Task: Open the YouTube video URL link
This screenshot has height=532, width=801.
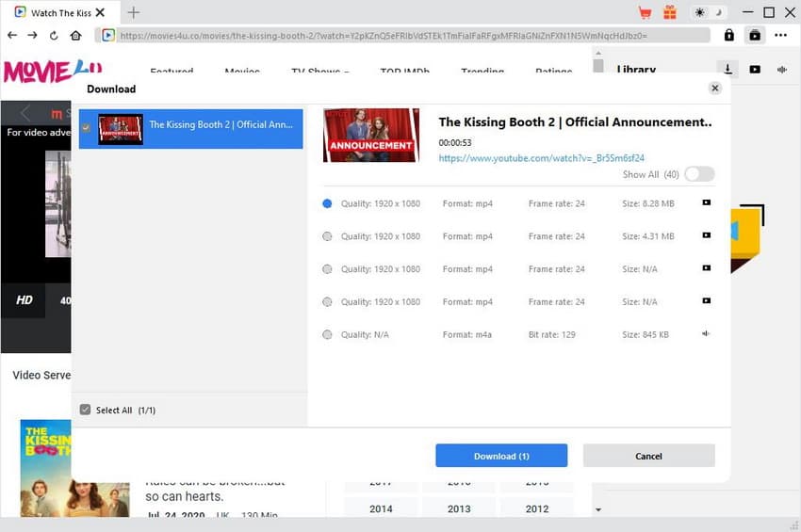Action: (x=541, y=158)
